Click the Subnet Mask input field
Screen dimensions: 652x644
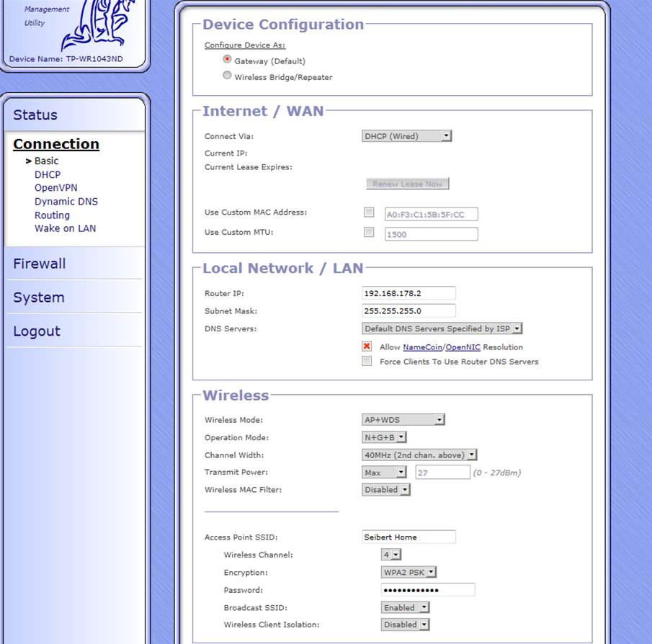click(x=408, y=310)
